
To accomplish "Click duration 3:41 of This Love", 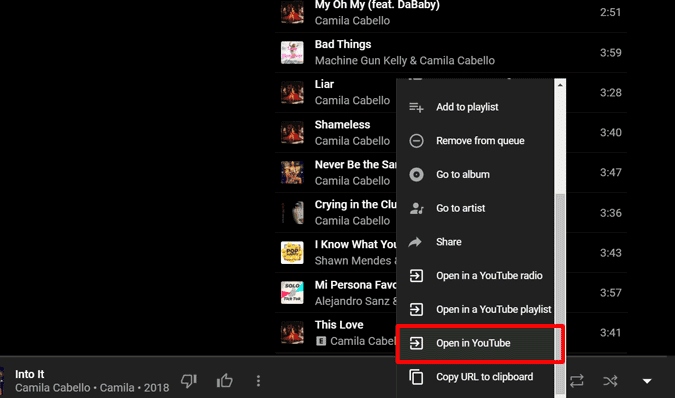I will point(610,333).
